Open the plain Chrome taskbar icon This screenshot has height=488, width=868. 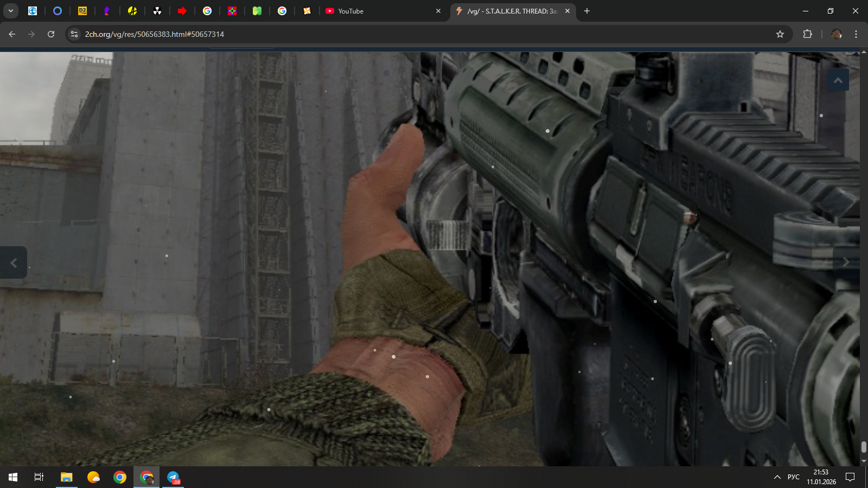120,477
